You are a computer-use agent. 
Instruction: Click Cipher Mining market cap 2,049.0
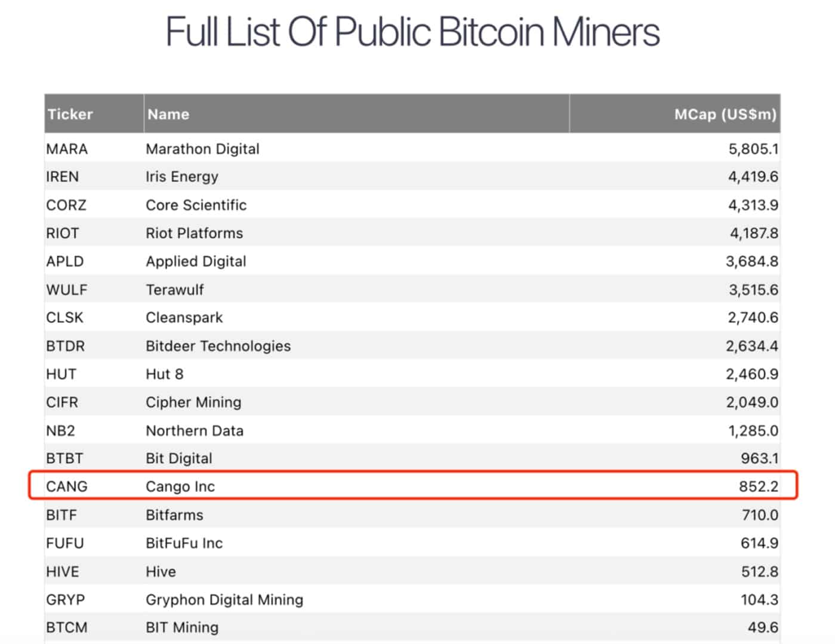tap(752, 402)
